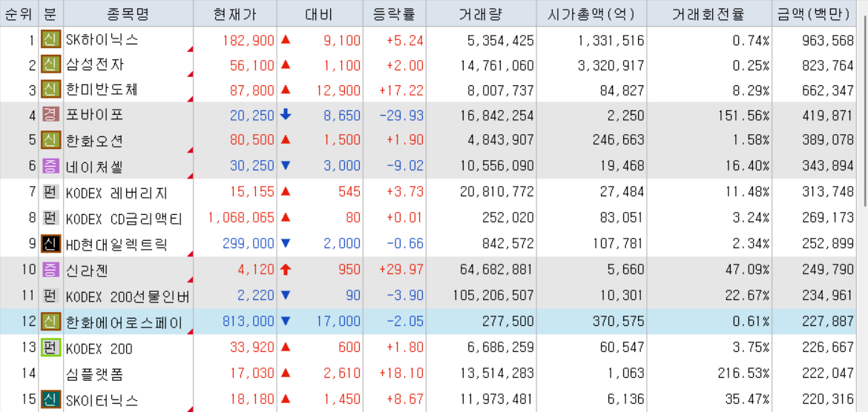Sort by the 거래회전율 column header
Viewport: 868px width, 412px height.
709,14
